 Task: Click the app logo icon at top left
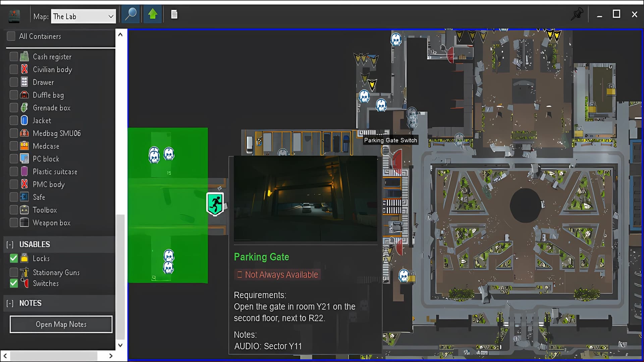[x=14, y=16]
